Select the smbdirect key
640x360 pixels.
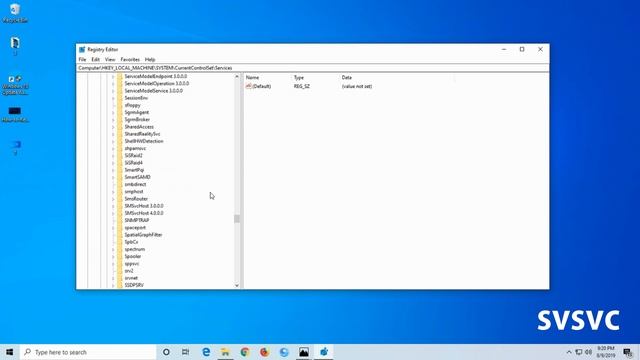pos(135,184)
